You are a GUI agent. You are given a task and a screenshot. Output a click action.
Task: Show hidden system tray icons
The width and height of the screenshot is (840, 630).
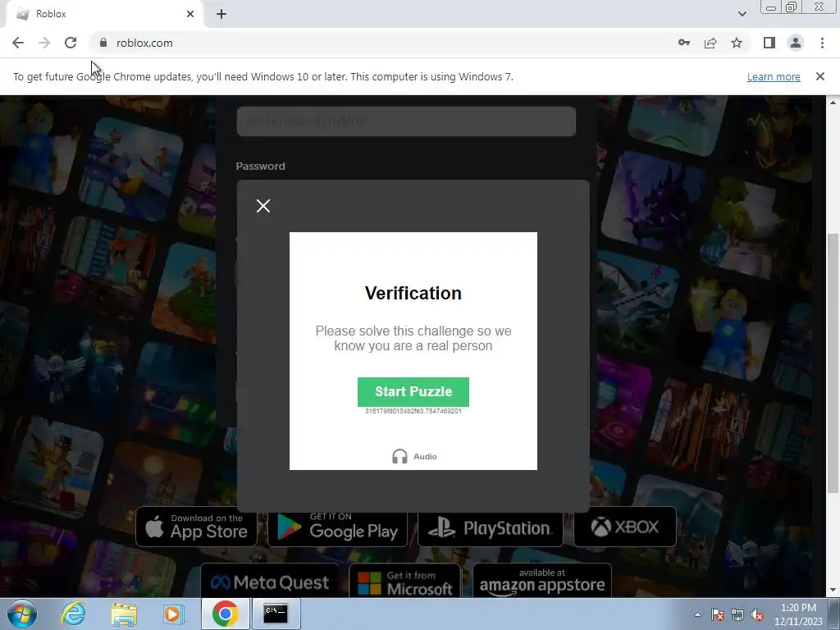[697, 614]
